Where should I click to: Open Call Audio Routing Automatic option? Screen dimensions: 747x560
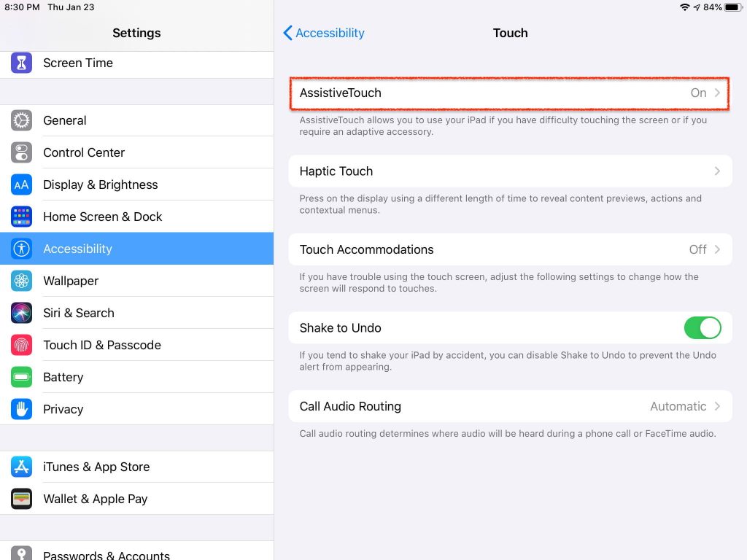(x=510, y=406)
